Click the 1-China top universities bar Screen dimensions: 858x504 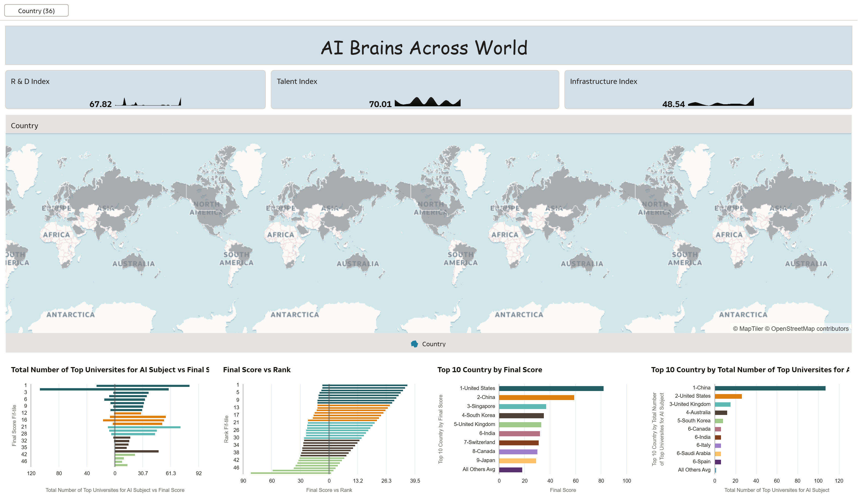coord(770,388)
